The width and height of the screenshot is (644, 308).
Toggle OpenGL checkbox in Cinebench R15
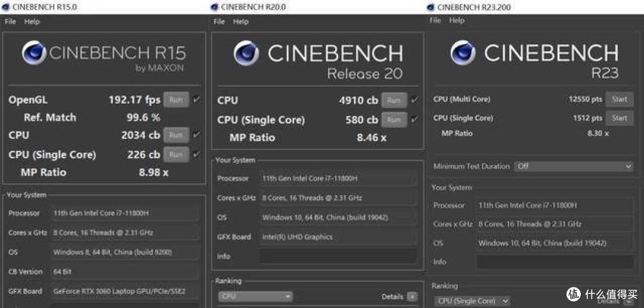pyautogui.click(x=196, y=100)
